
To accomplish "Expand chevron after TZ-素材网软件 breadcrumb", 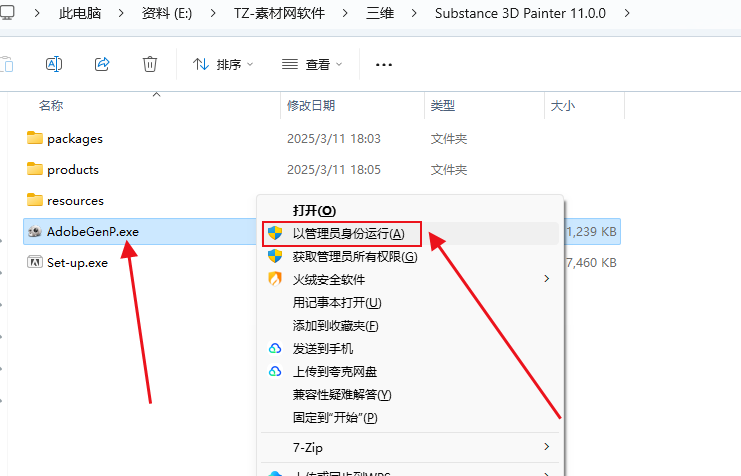I will point(345,13).
